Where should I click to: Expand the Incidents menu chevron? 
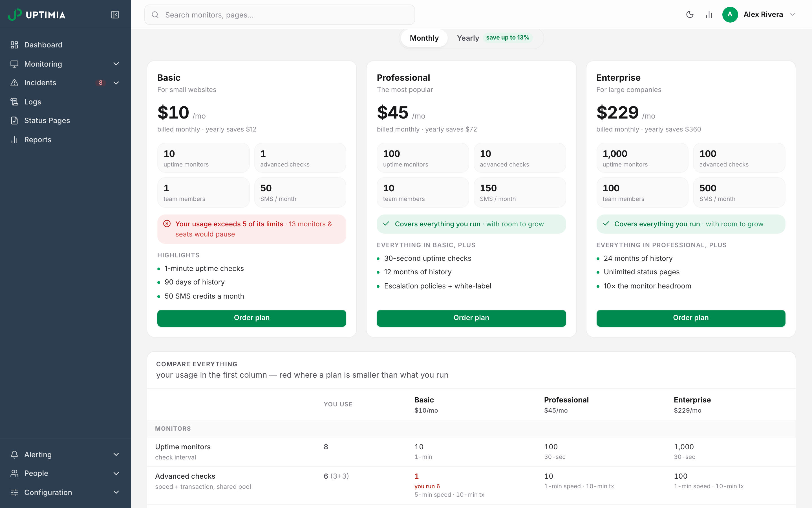click(x=116, y=83)
